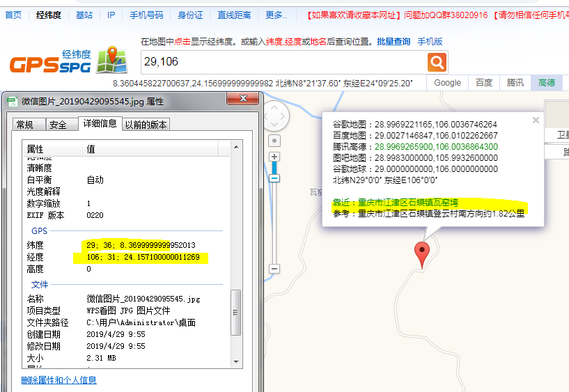Open the 基站 navigation link

click(x=84, y=15)
